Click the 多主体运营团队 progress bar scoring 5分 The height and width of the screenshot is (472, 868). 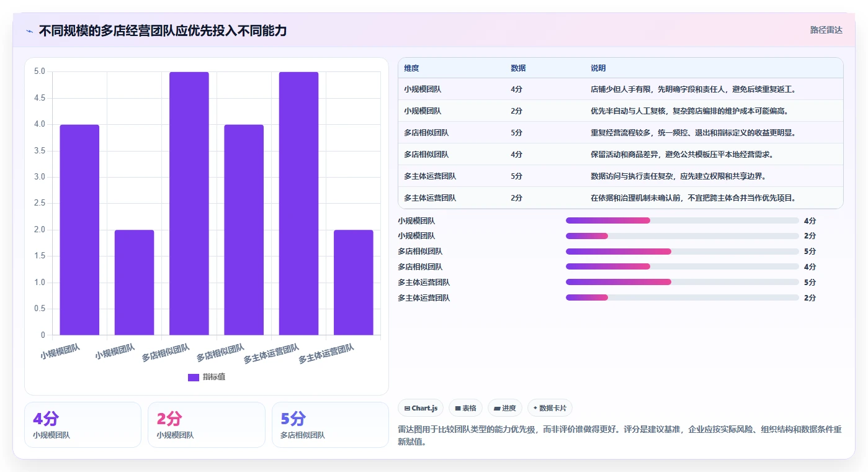[x=682, y=283]
